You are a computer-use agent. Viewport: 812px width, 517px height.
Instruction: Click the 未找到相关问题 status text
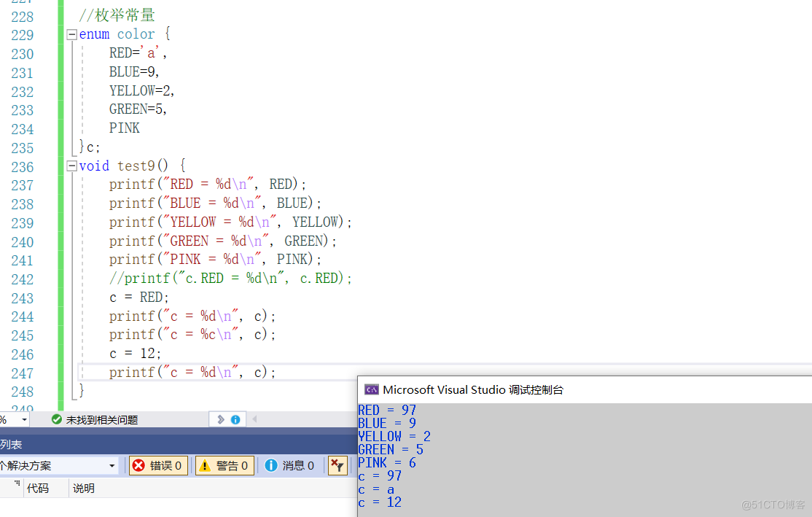pos(102,419)
